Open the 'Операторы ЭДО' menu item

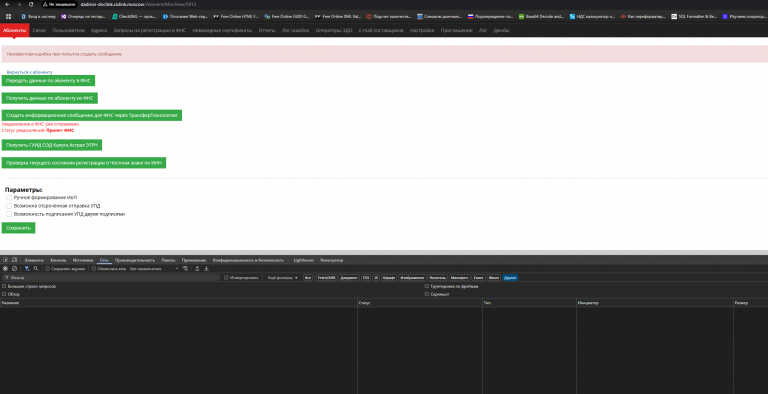[334, 30]
